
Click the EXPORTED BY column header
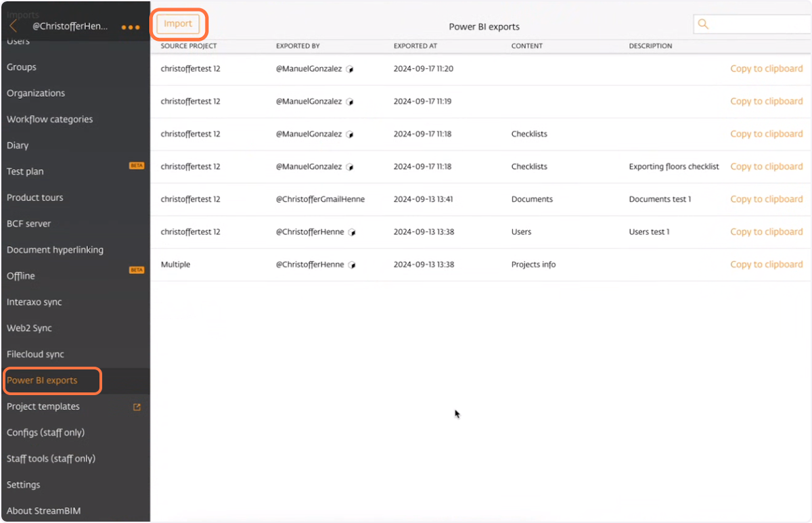point(298,46)
